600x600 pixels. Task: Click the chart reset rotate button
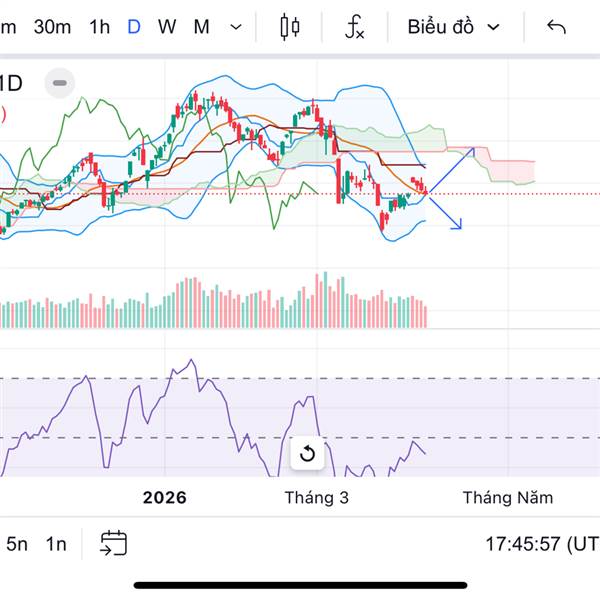pos(307,453)
